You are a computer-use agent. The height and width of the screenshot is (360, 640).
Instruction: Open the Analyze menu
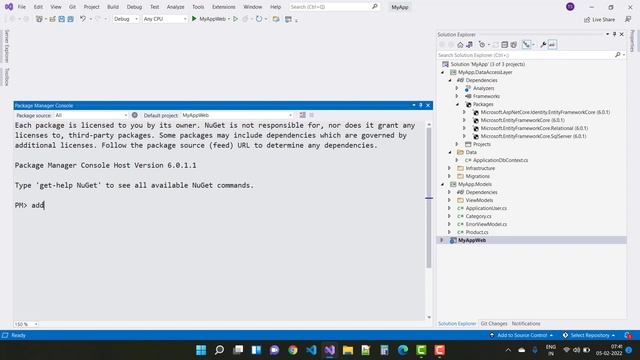click(x=176, y=7)
